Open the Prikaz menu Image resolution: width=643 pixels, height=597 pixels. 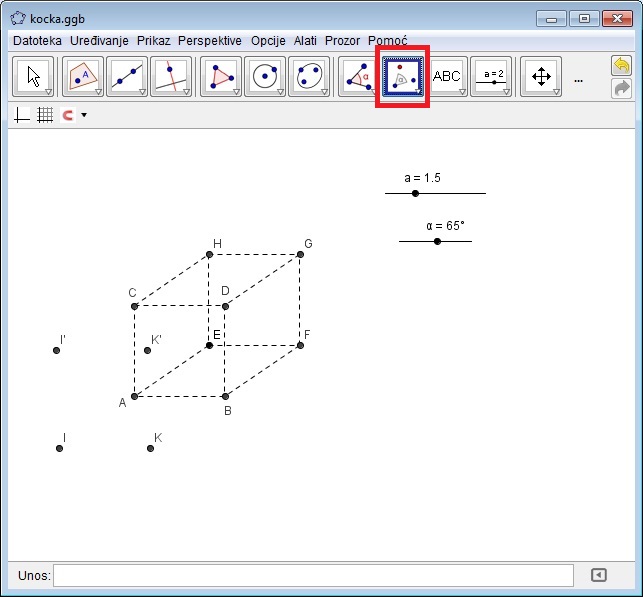pos(153,41)
